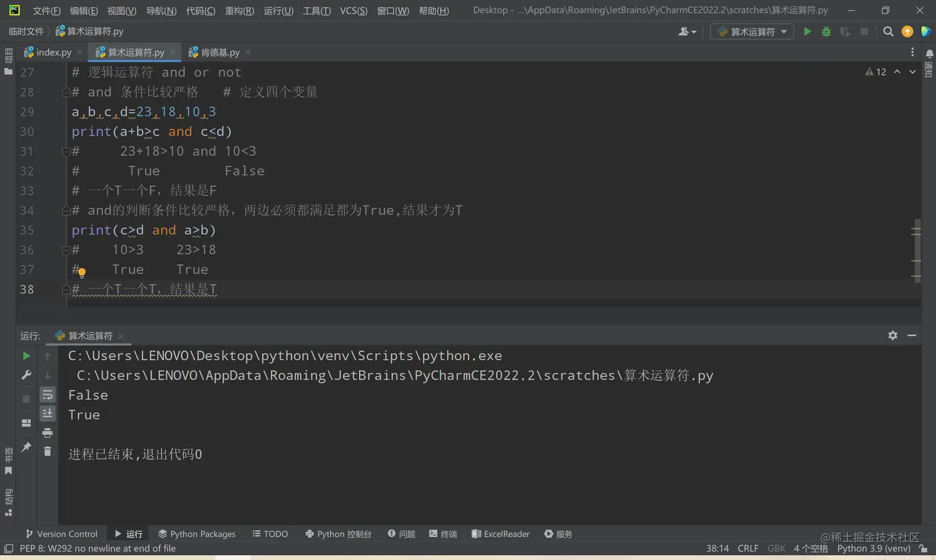
Task: Open the 算术运算符 run configuration dropdown
Action: (x=752, y=32)
